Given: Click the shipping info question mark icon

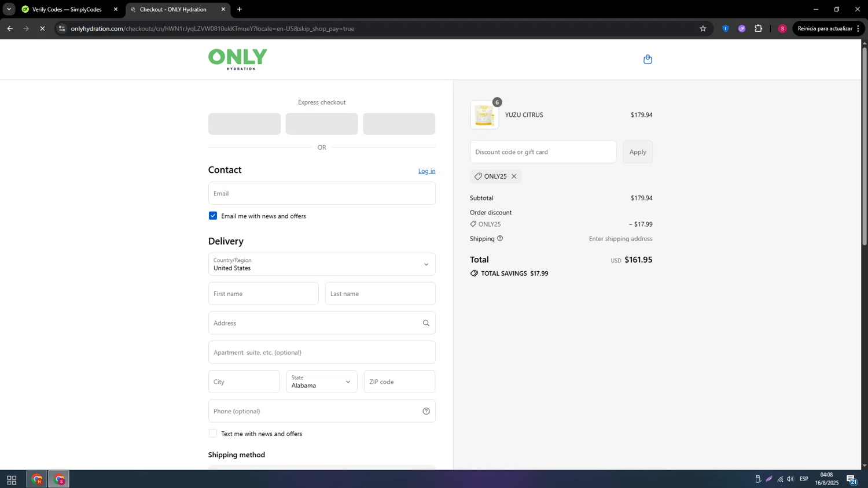Looking at the screenshot, I should (500, 238).
